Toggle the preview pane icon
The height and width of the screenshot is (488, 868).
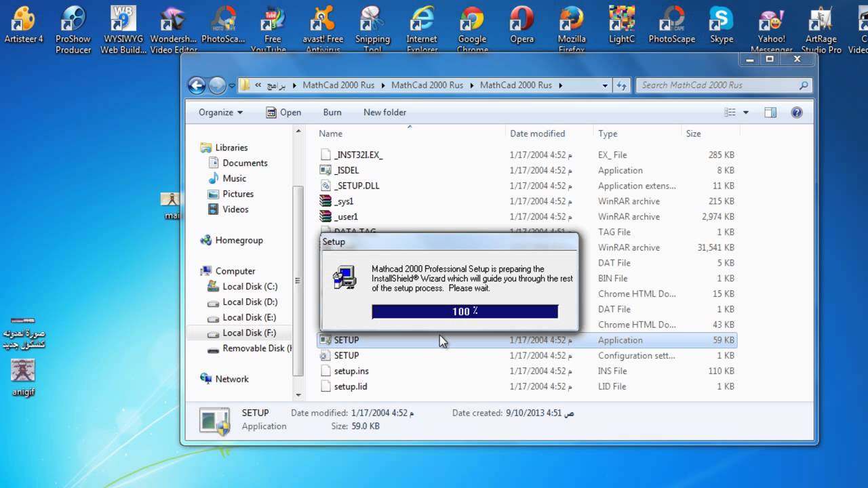tap(770, 113)
